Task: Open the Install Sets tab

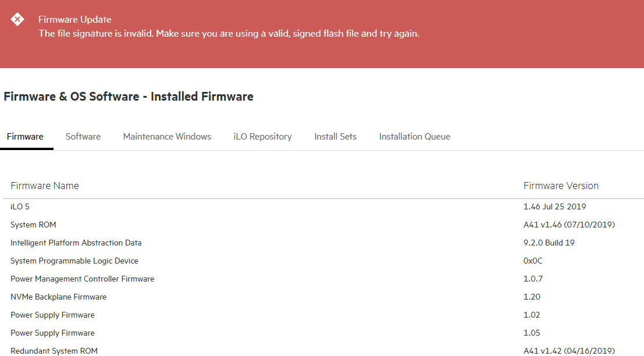Action: point(335,136)
